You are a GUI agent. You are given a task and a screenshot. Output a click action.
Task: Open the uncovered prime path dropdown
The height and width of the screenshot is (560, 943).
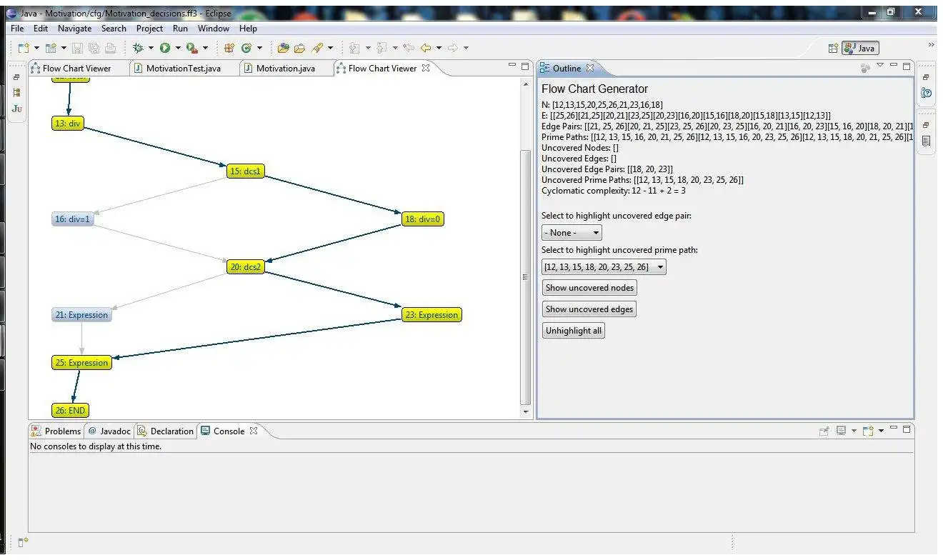(604, 267)
